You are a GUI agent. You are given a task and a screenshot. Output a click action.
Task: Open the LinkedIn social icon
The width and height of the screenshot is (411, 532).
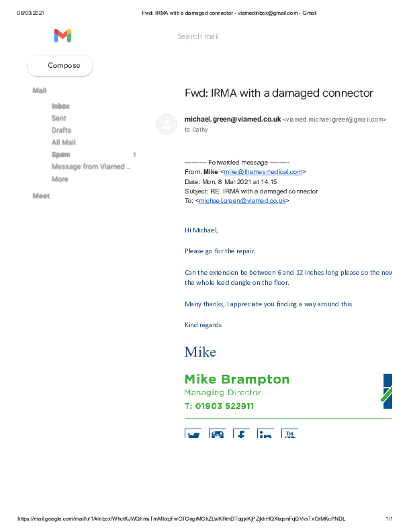coord(265,434)
